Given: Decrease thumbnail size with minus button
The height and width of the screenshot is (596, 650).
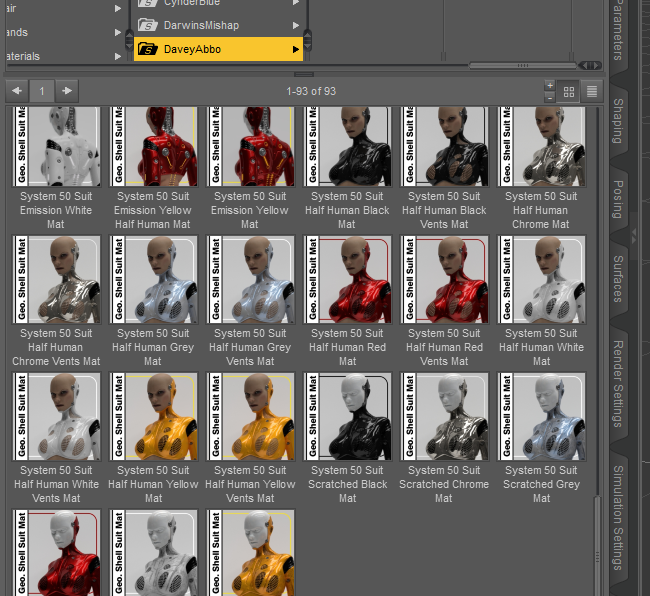Looking at the screenshot, I should point(550,98).
